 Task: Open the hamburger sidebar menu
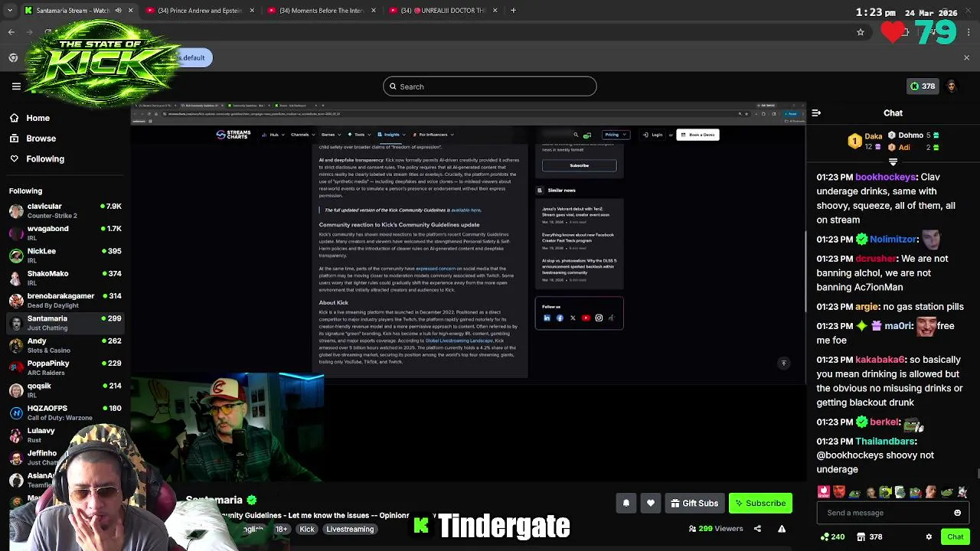pos(16,86)
